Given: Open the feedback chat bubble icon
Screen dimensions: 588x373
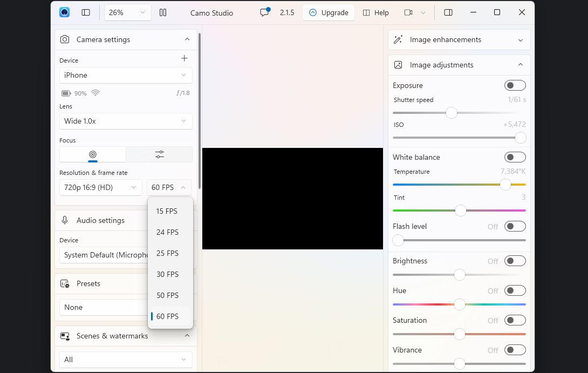Looking at the screenshot, I should pos(264,12).
